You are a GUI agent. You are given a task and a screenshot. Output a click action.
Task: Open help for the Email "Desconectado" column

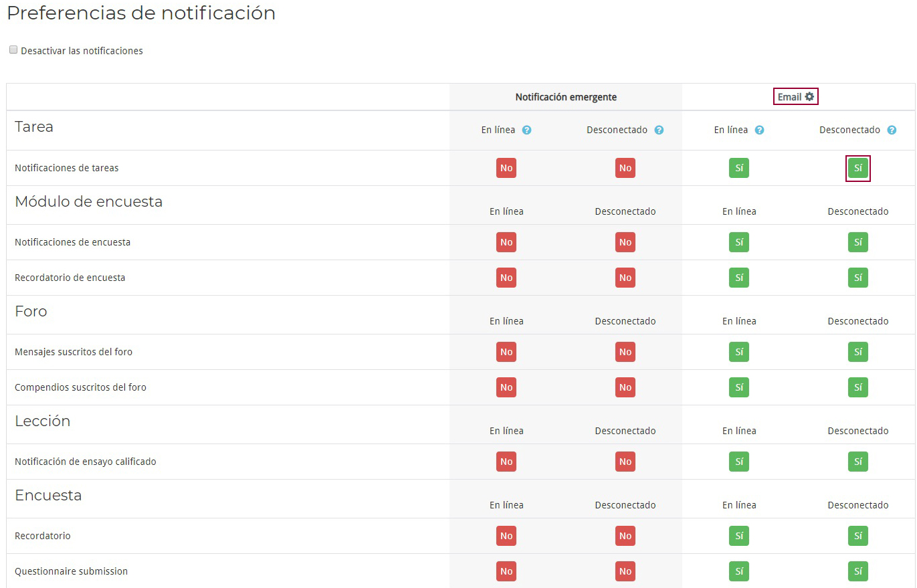[892, 130]
